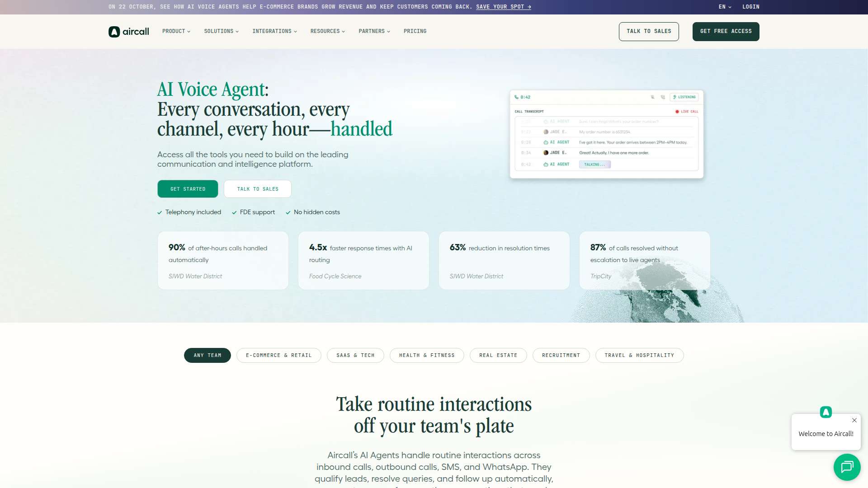Click the Listening badge in the call mockup
Screen dimensions: 868x488
tap(684, 97)
